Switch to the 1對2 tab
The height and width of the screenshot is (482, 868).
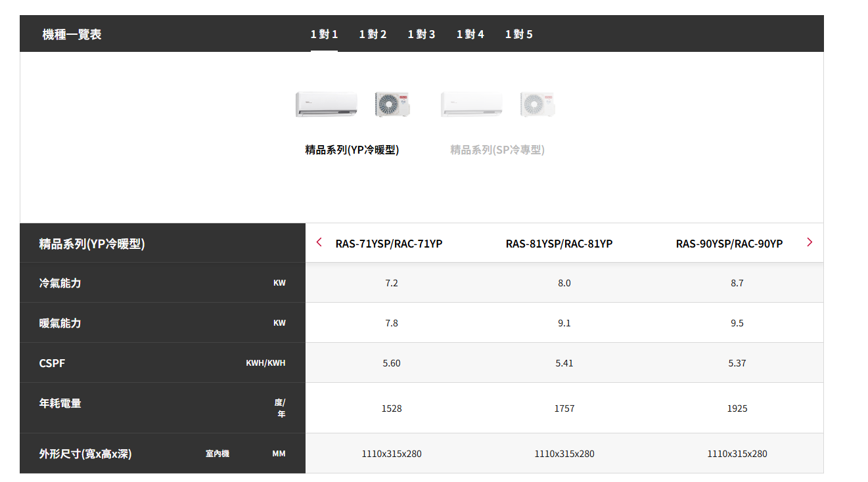373,34
